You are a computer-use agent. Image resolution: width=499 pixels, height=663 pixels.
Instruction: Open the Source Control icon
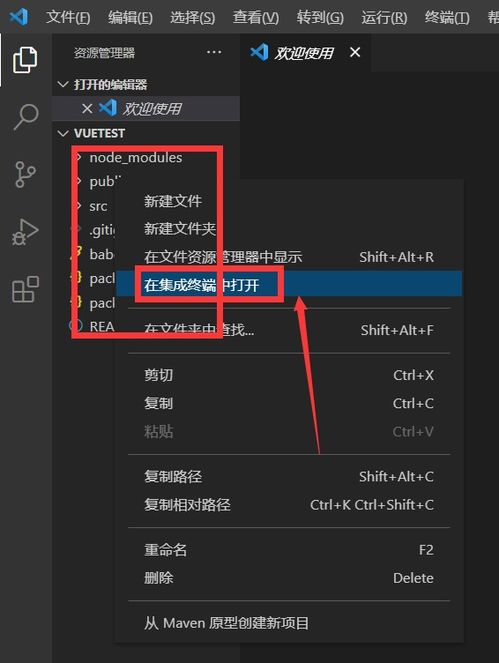coord(25,174)
